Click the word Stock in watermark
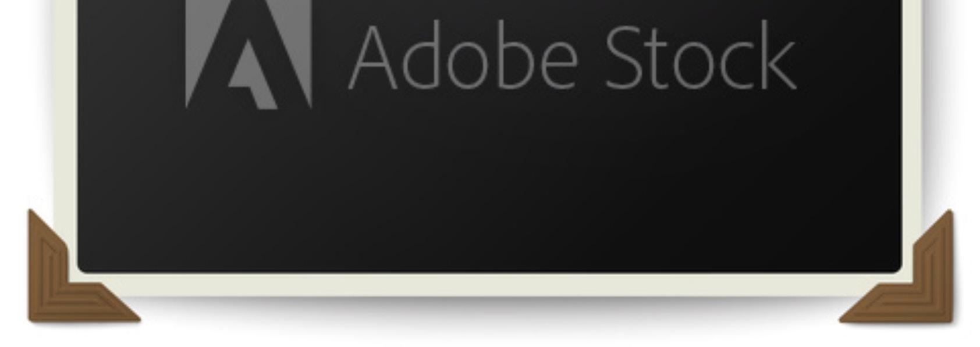 [701, 55]
